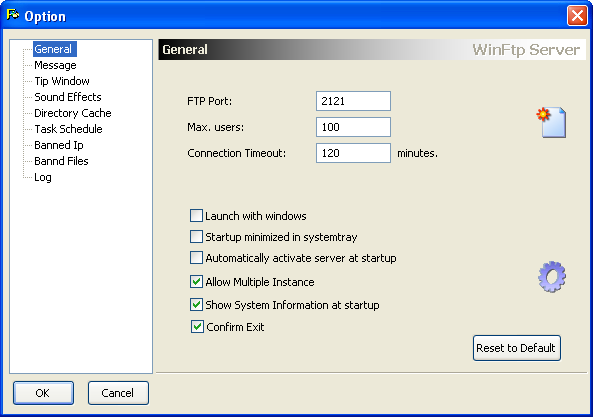Uncheck Allow Multiple Instance
This screenshot has height=417, width=593.
click(196, 282)
